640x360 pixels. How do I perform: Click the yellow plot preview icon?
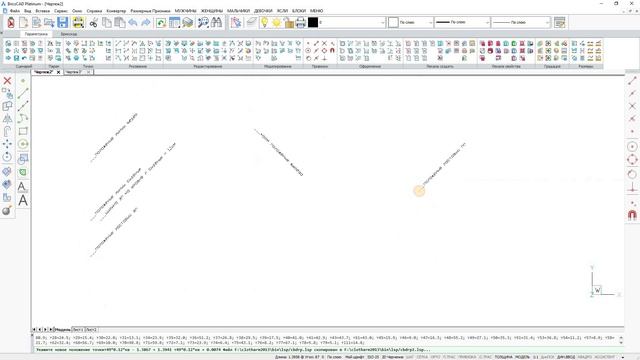(78, 22)
